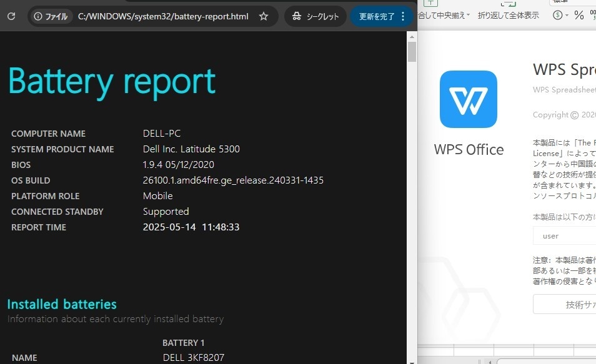Click the SYSTEM PRODUCT NAME label
Screen dimensions: 596x364
[x=62, y=149]
